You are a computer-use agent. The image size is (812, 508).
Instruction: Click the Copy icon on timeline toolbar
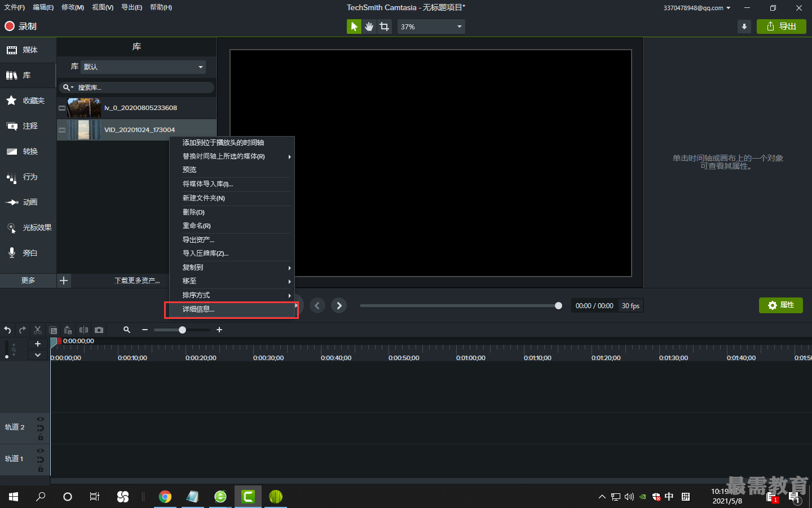54,330
